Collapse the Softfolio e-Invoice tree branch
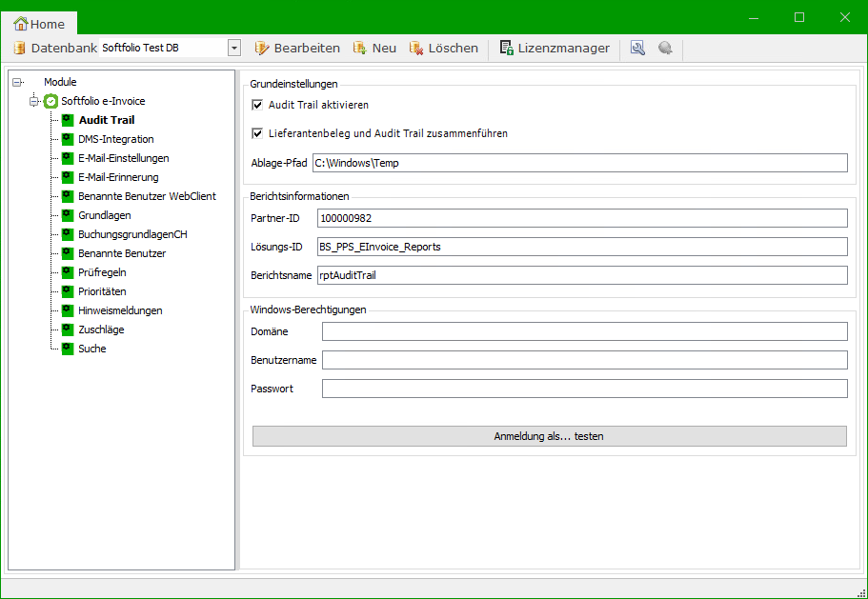The height and width of the screenshot is (599, 868). tap(34, 101)
